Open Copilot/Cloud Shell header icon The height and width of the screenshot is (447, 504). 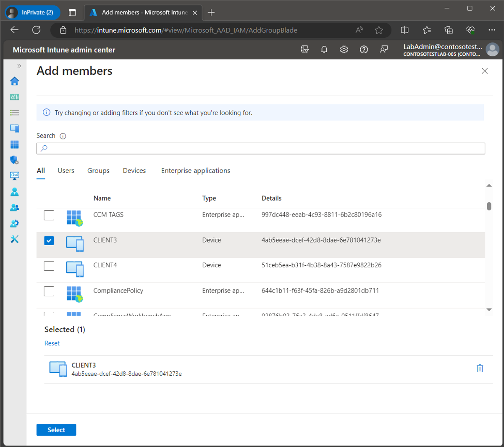[x=305, y=50]
